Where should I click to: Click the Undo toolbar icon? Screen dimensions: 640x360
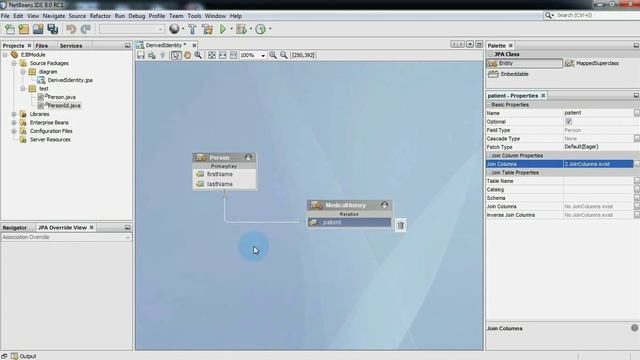[71, 29]
